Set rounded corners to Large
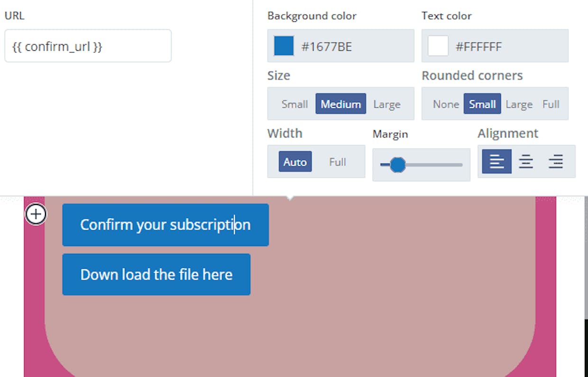Viewport: 588px width, 377px height. (x=519, y=104)
